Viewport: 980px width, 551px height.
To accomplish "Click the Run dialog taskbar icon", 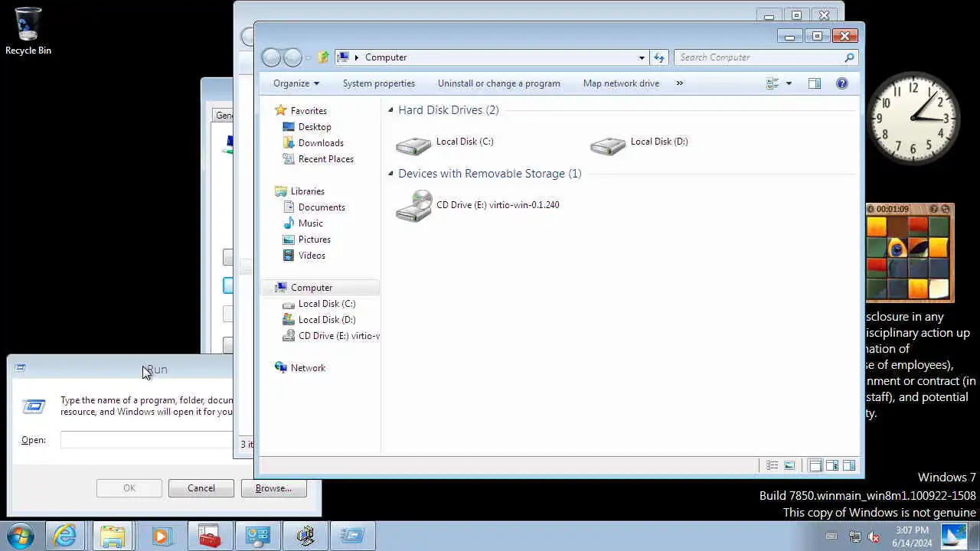I will [x=353, y=536].
